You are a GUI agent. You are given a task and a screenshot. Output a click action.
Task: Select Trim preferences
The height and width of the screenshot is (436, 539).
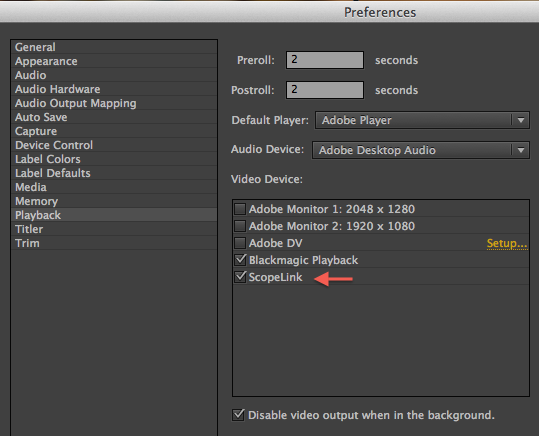[x=114, y=243]
